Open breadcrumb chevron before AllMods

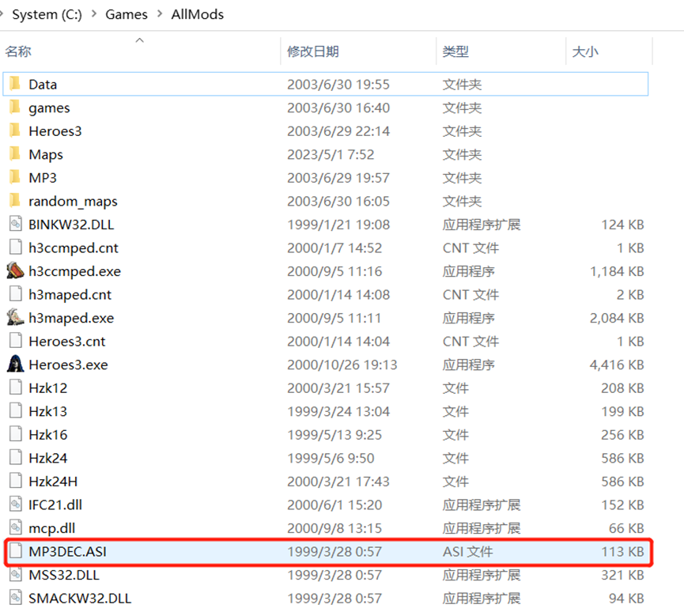click(x=161, y=14)
